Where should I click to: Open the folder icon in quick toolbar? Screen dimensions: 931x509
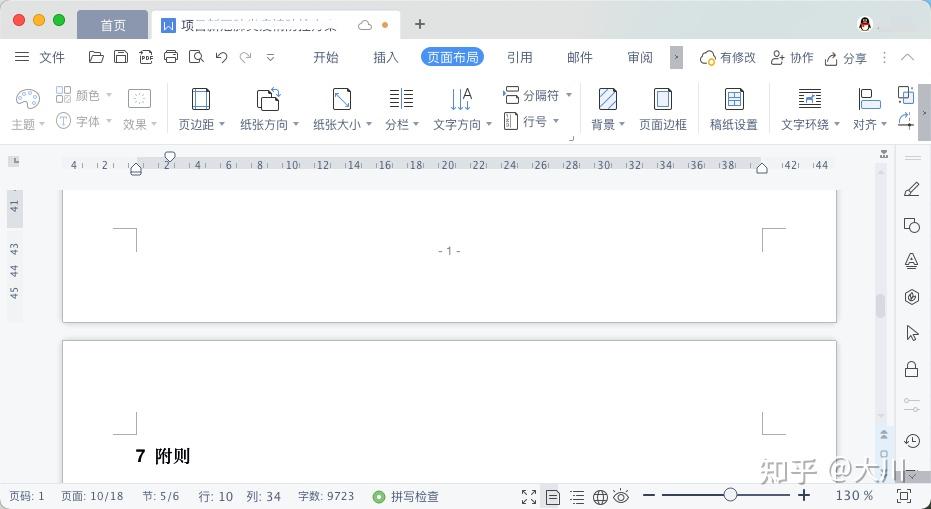coord(96,57)
